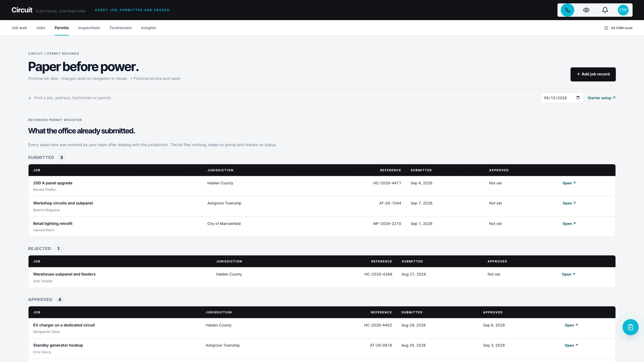Click the floating clipboard add button
This screenshot has width=644, height=362.
click(x=630, y=327)
